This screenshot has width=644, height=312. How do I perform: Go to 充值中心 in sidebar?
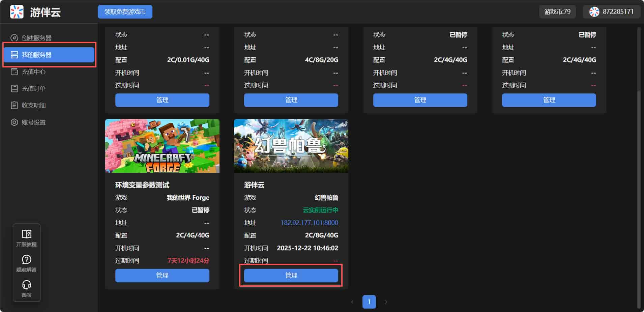click(33, 72)
